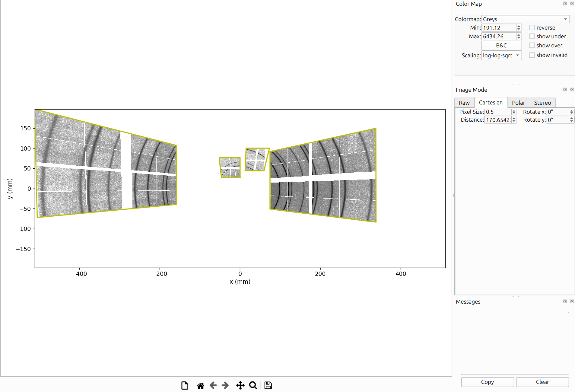575x392 pixels.
Task: Click the B&C button
Action: [501, 45]
